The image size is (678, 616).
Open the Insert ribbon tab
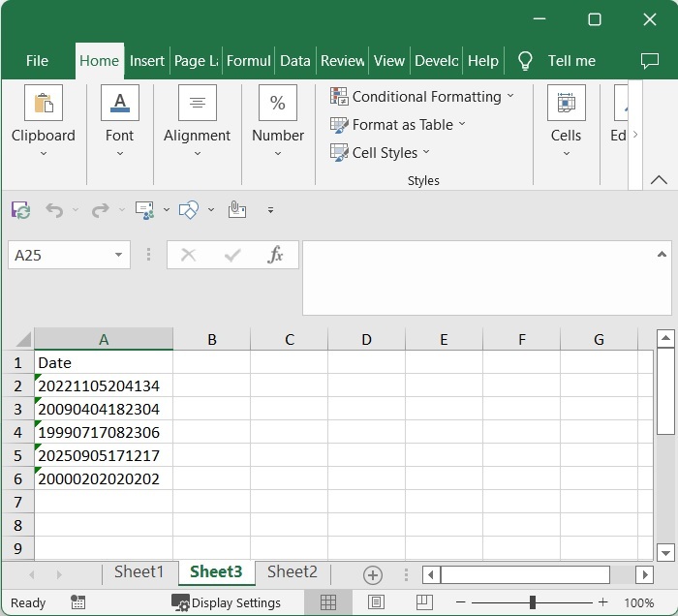pos(147,60)
